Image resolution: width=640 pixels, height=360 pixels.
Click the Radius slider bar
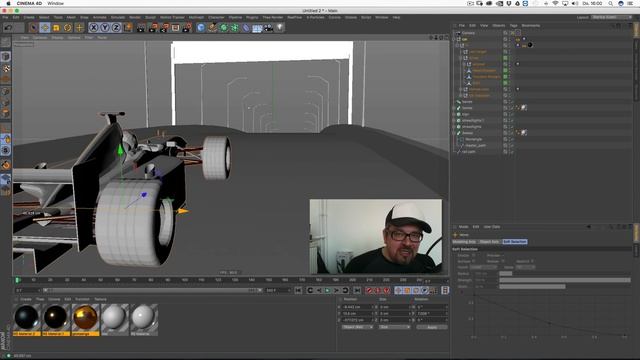point(565,273)
